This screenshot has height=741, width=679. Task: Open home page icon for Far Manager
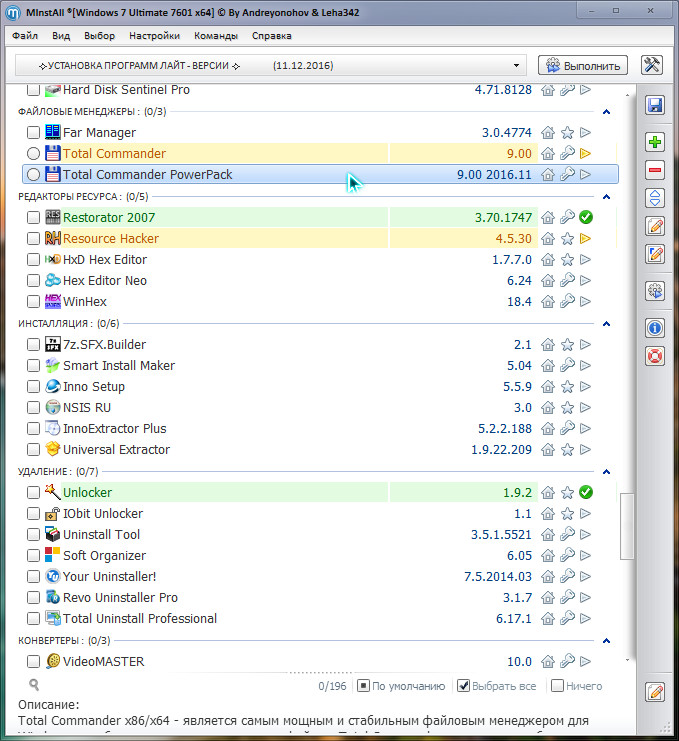pyautogui.click(x=548, y=133)
